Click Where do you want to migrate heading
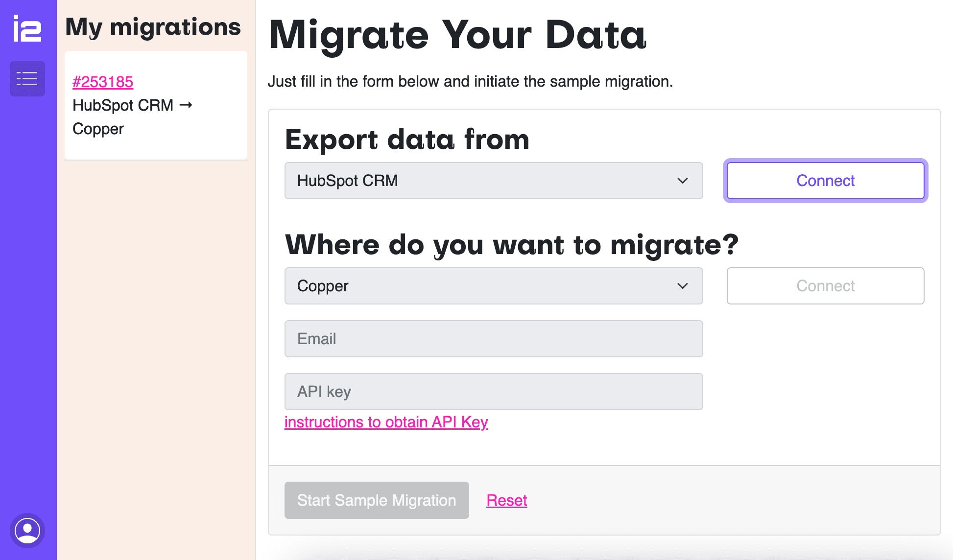This screenshot has width=953, height=560. pos(511,245)
